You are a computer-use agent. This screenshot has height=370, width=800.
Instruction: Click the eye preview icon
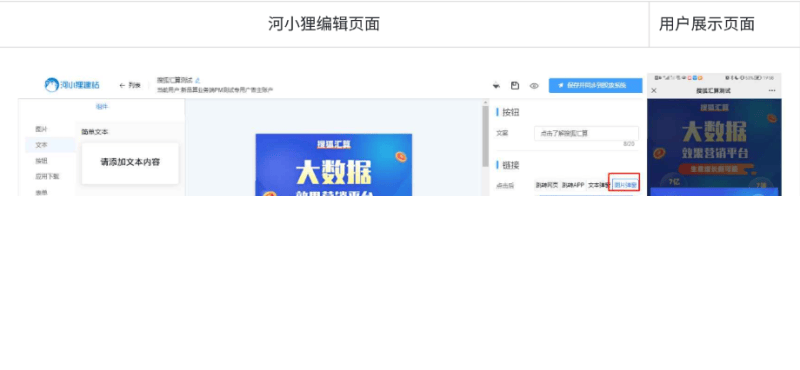[x=534, y=86]
